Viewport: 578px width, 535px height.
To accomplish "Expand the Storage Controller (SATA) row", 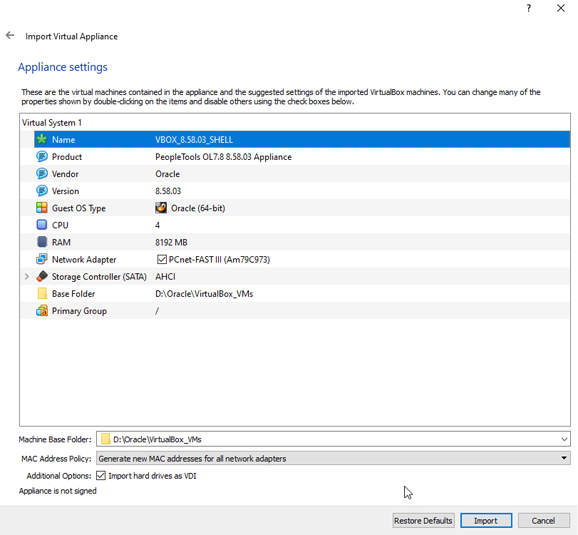I will click(27, 277).
